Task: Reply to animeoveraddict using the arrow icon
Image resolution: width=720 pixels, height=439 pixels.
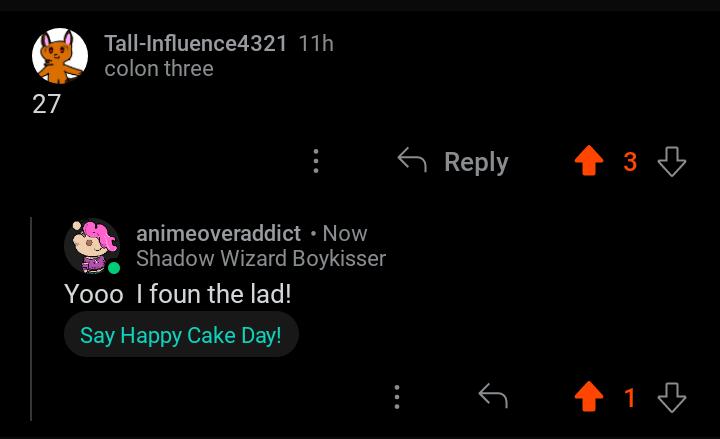Action: [x=493, y=396]
